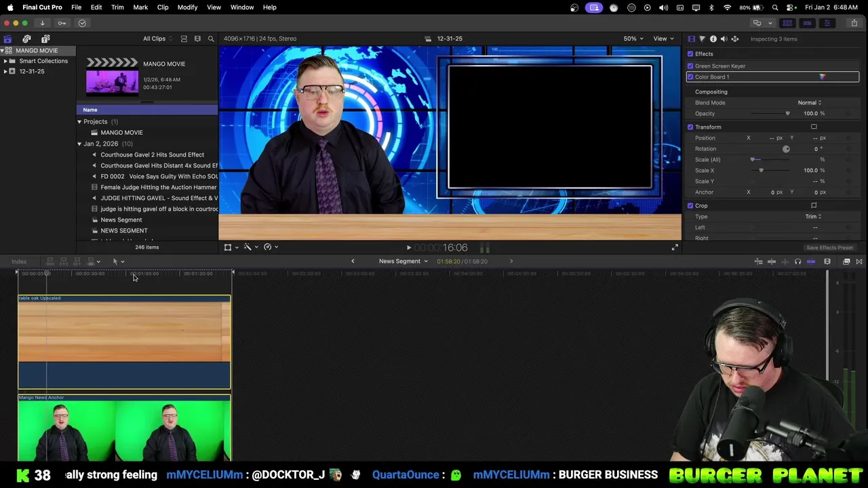868x488 pixels.
Task: Toggle snapping in the timeline toolbar
Action: 811,262
